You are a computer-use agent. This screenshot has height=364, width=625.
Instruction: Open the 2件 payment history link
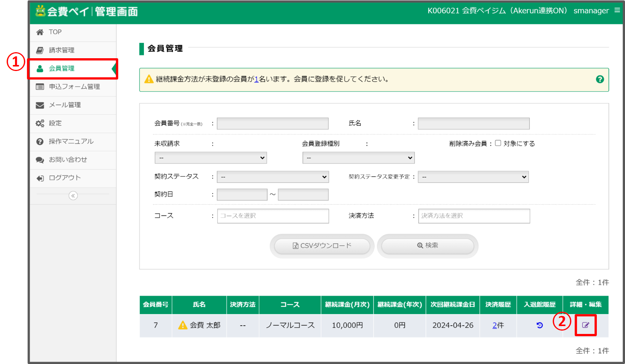pyautogui.click(x=498, y=325)
